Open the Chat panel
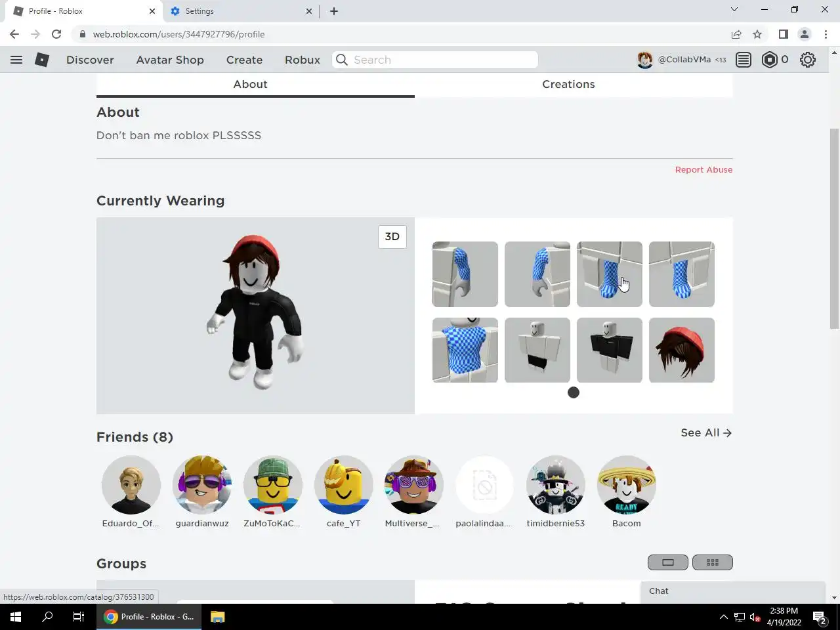840x630 pixels. click(732, 591)
